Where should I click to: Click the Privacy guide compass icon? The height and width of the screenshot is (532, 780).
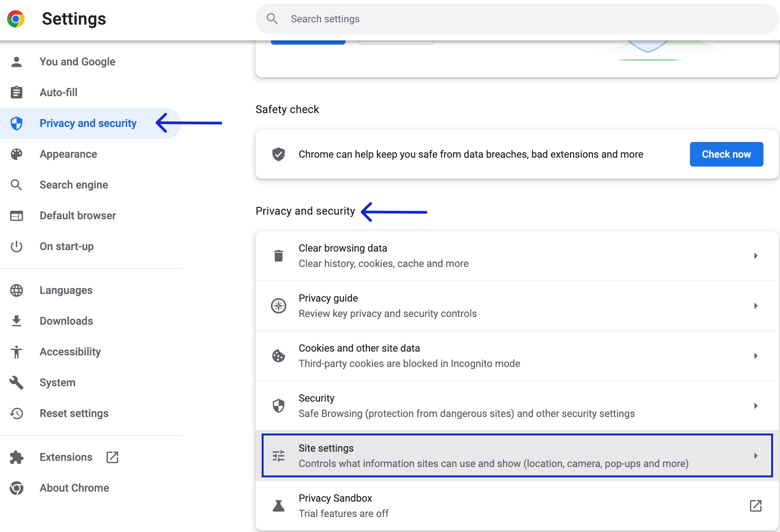click(x=279, y=306)
